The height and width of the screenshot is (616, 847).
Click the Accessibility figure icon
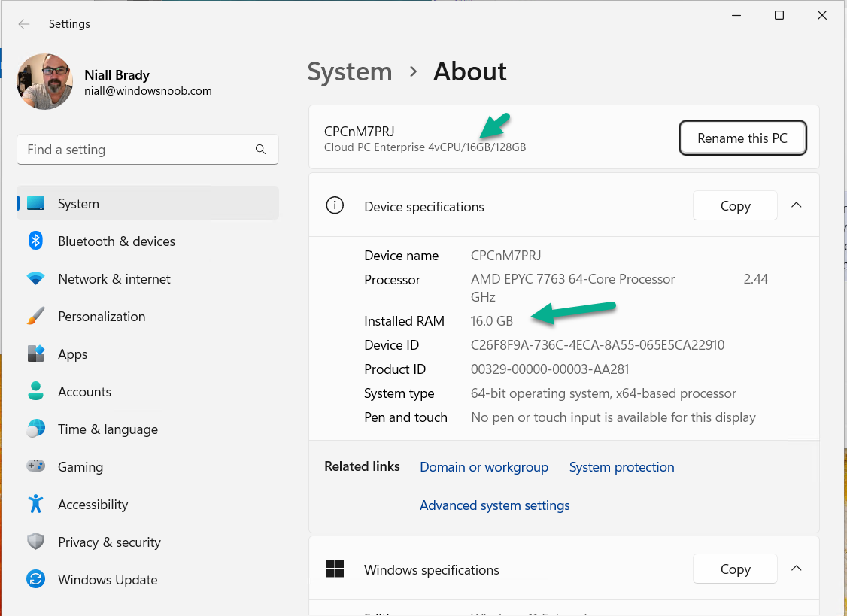tap(35, 504)
